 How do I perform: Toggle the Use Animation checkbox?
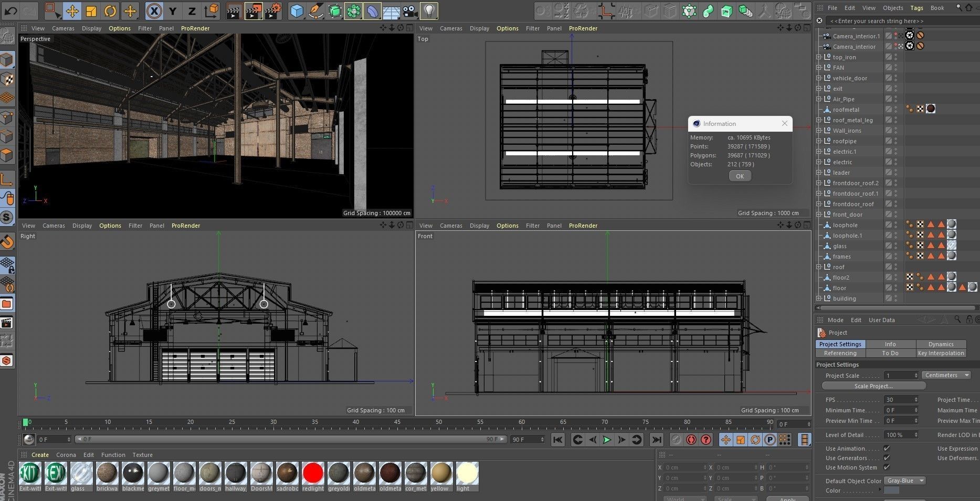pos(887,449)
